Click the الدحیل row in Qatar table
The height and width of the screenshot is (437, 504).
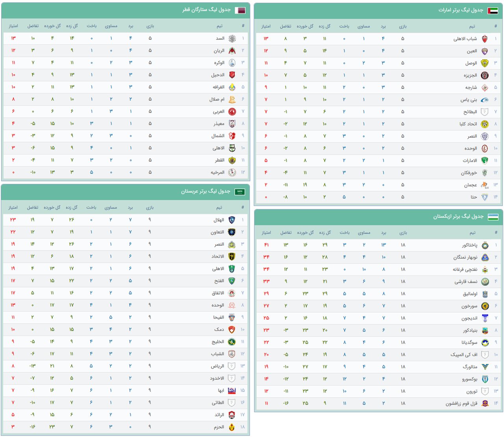(126, 75)
